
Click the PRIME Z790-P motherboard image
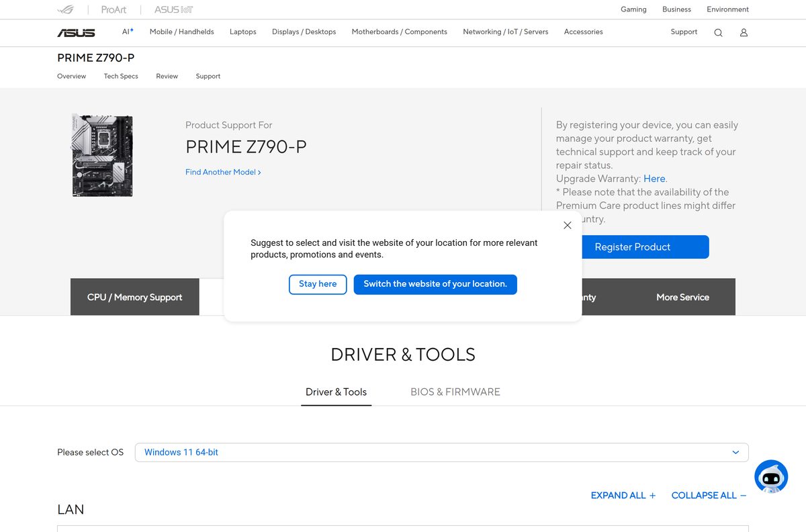[102, 156]
